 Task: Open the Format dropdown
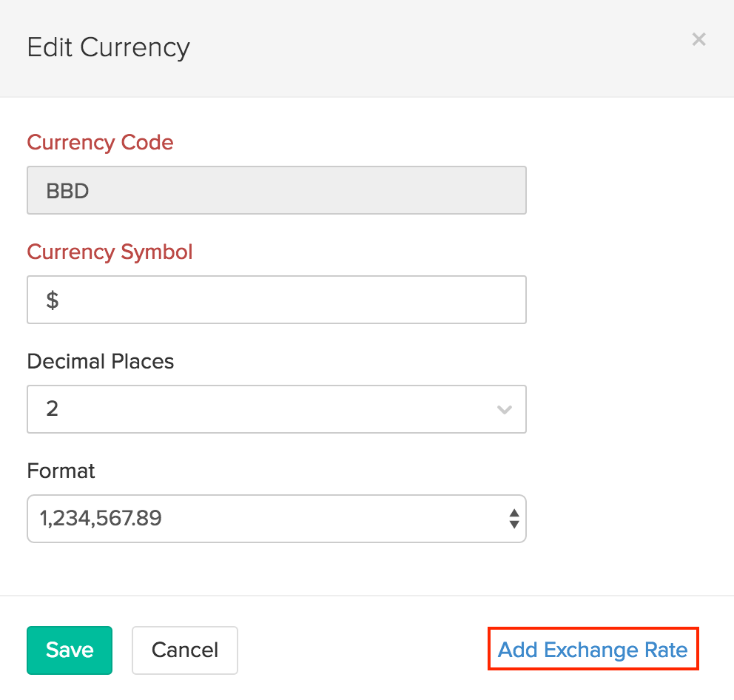(276, 518)
